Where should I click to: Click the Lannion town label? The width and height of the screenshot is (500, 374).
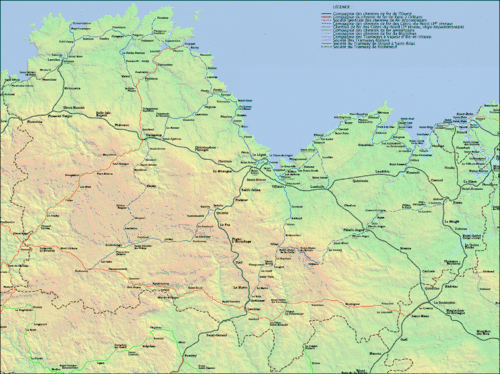53,60
